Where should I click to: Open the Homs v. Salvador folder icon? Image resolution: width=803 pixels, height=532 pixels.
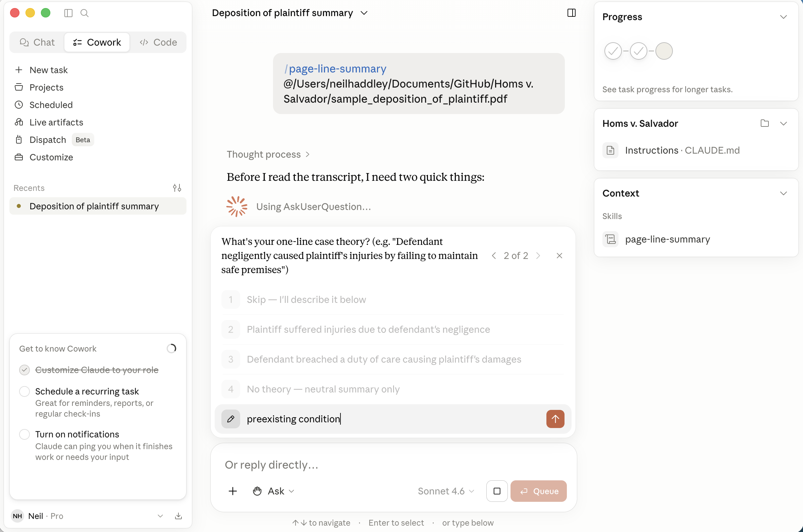pos(764,123)
